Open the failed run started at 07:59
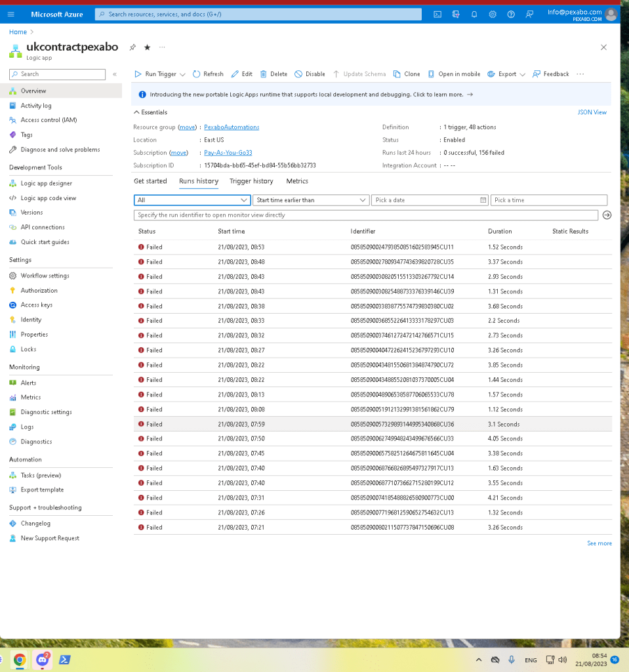 tap(373, 425)
